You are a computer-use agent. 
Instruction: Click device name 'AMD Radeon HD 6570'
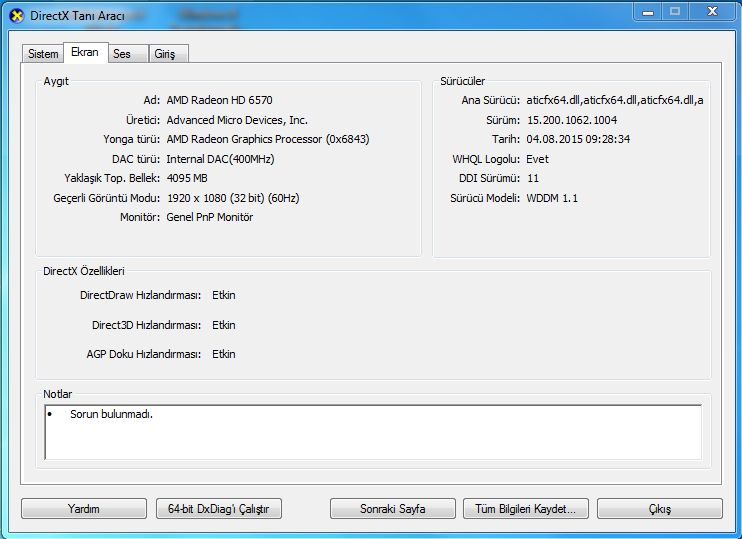tap(220, 100)
